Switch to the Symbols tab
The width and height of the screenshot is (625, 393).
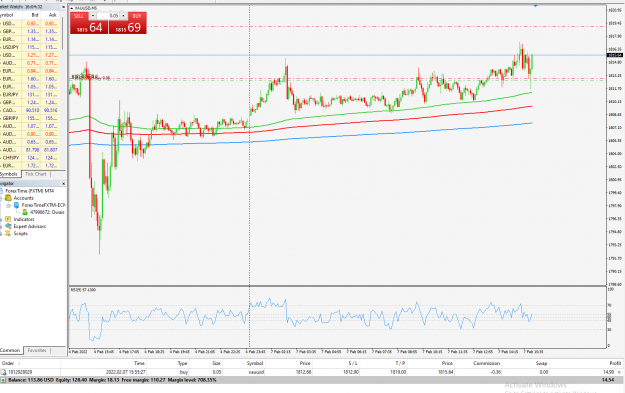tap(9, 174)
